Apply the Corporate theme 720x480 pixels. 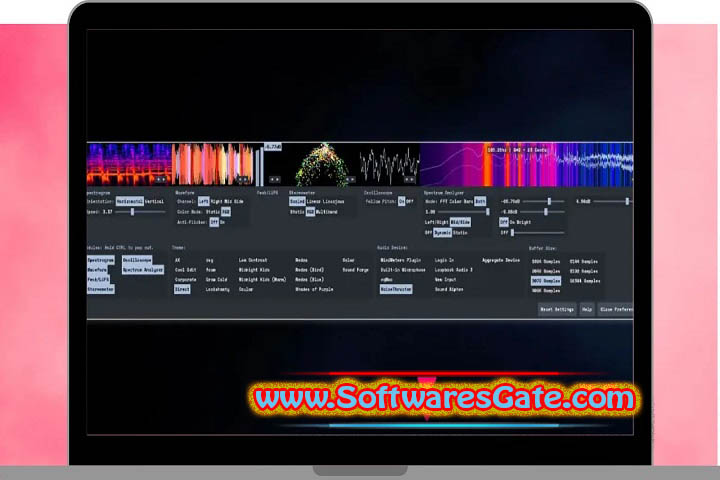coord(186,280)
